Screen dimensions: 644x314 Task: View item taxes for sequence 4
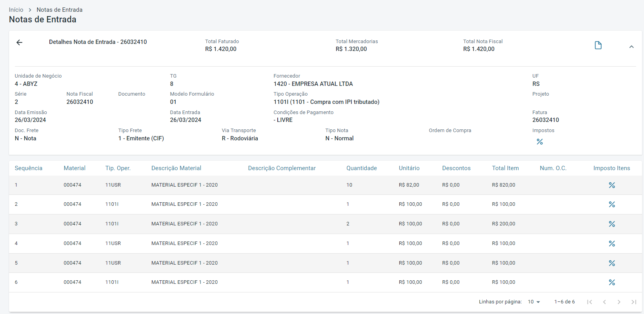tap(611, 243)
